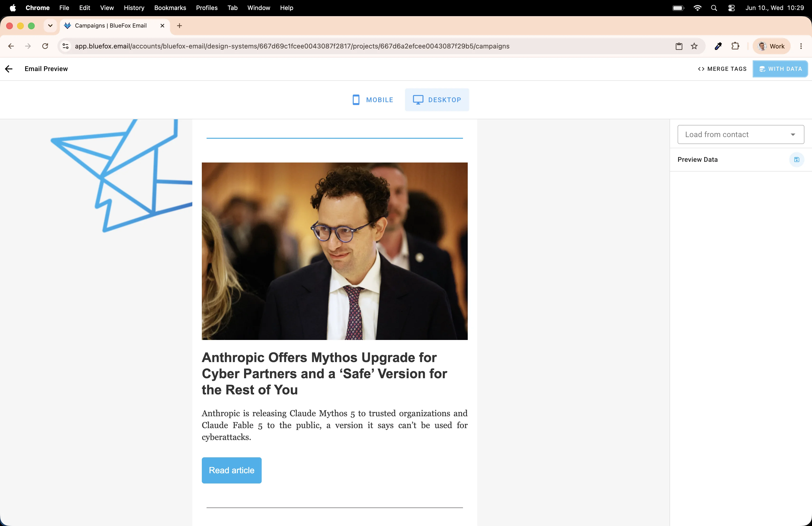The image size is (812, 526).
Task: View site information icon in address bar
Action: click(x=66, y=46)
